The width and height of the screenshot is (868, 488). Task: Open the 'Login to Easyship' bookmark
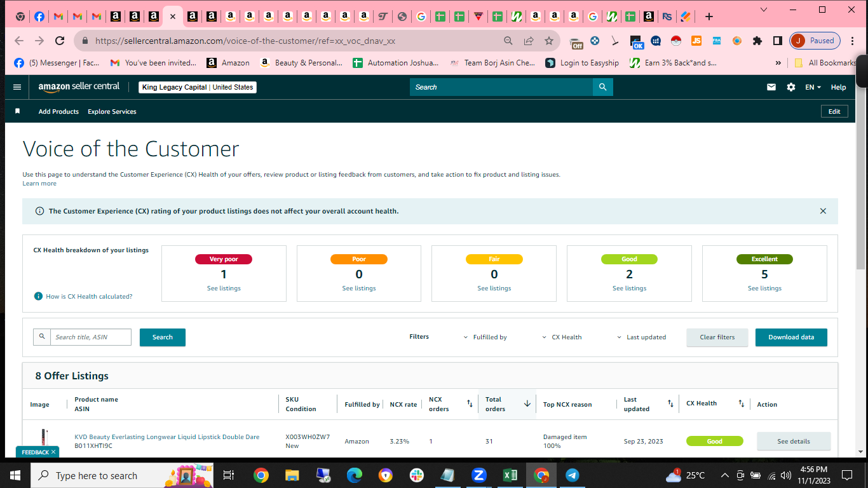582,63
